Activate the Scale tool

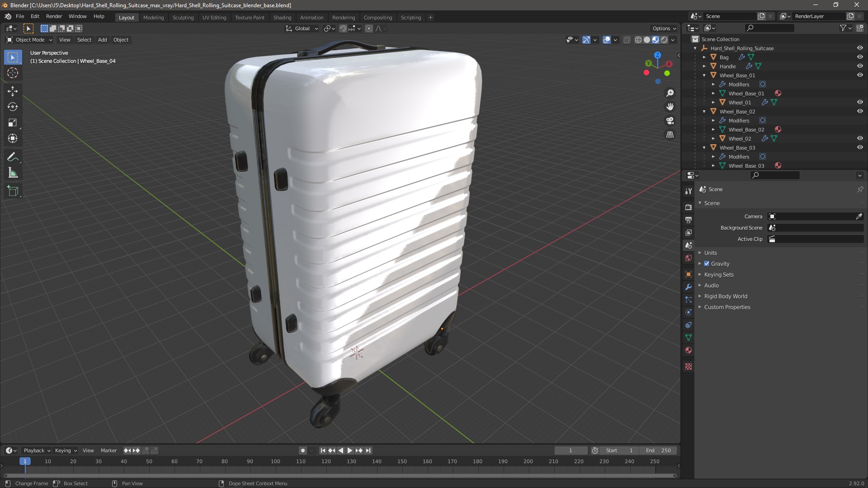point(13,123)
